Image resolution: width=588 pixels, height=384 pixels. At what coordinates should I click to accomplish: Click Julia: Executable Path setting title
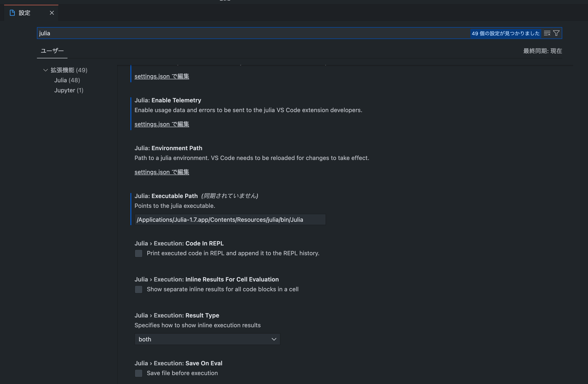166,196
